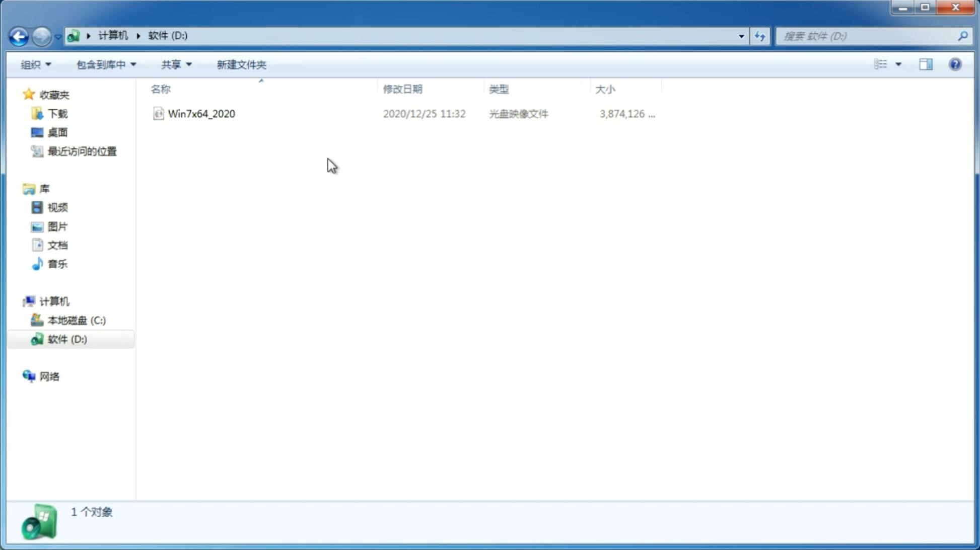The width and height of the screenshot is (980, 550).
Task: Click 新建文件夹 to create folder
Action: (241, 64)
